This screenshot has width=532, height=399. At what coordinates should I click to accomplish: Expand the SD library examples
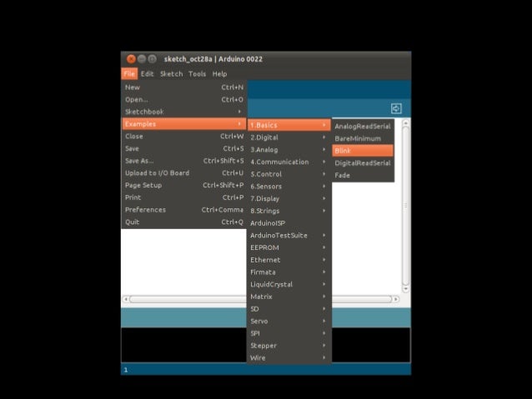289,309
